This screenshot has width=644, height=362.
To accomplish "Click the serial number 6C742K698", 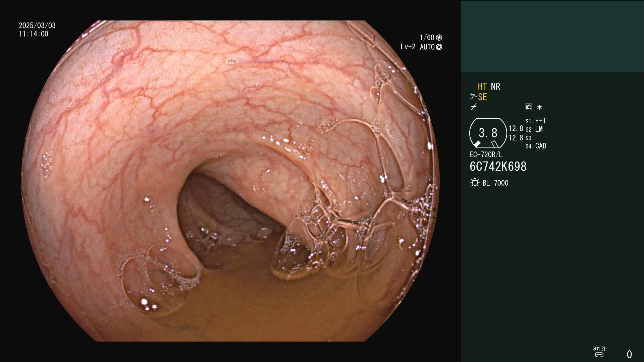I will coord(498,166).
